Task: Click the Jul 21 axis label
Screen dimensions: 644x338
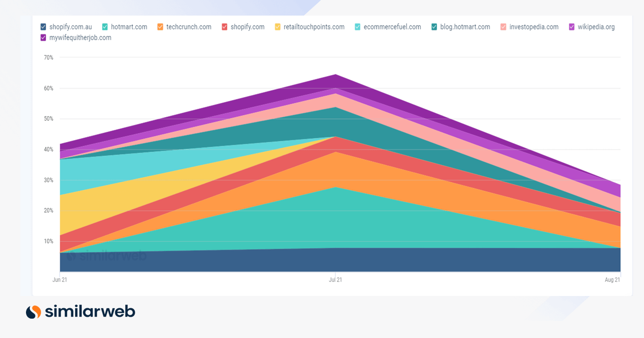Action: [335, 279]
